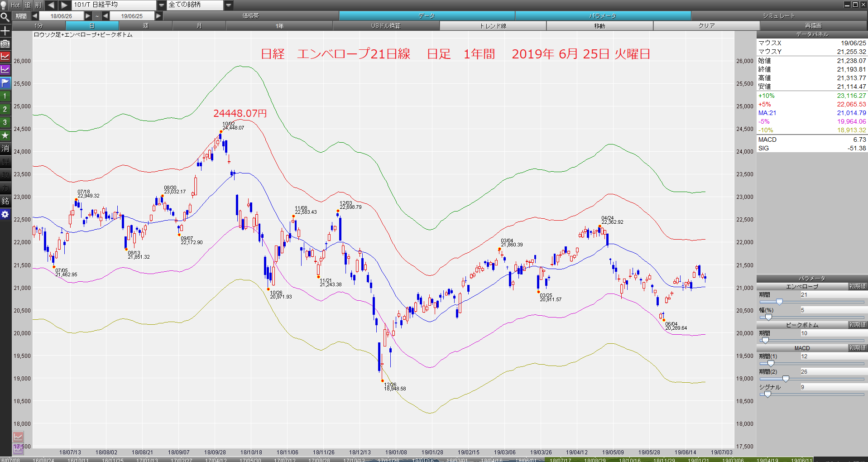Viewport: 868px width, 462px height.
Task: Click the red mini chart icon at bottom left
Action: (x=18, y=437)
